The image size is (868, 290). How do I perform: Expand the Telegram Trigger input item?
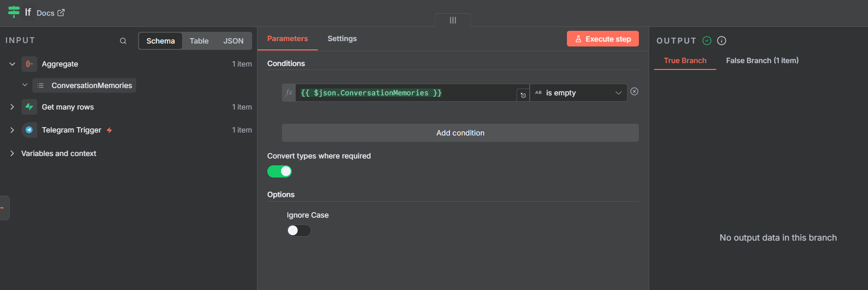12,130
